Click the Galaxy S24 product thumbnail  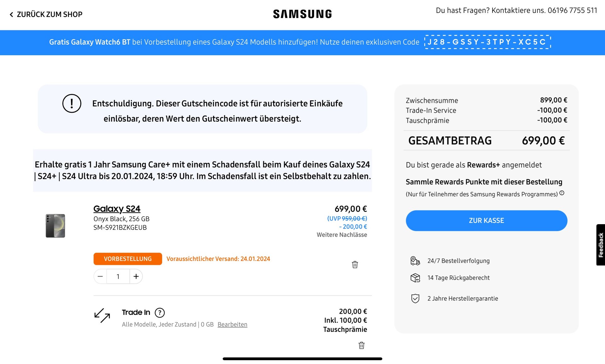click(x=55, y=226)
